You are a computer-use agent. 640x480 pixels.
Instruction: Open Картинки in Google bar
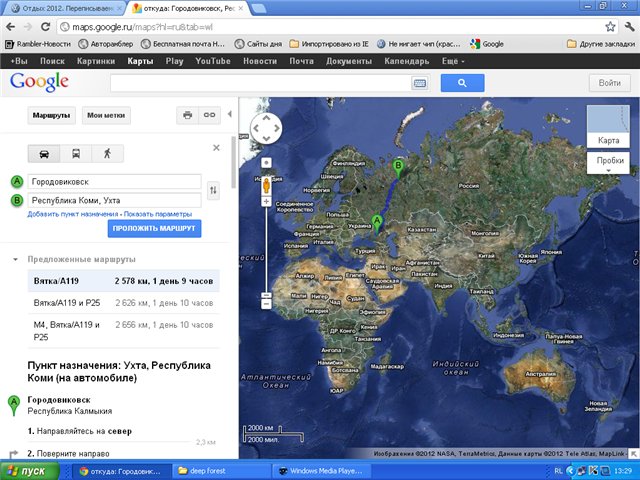click(x=96, y=61)
